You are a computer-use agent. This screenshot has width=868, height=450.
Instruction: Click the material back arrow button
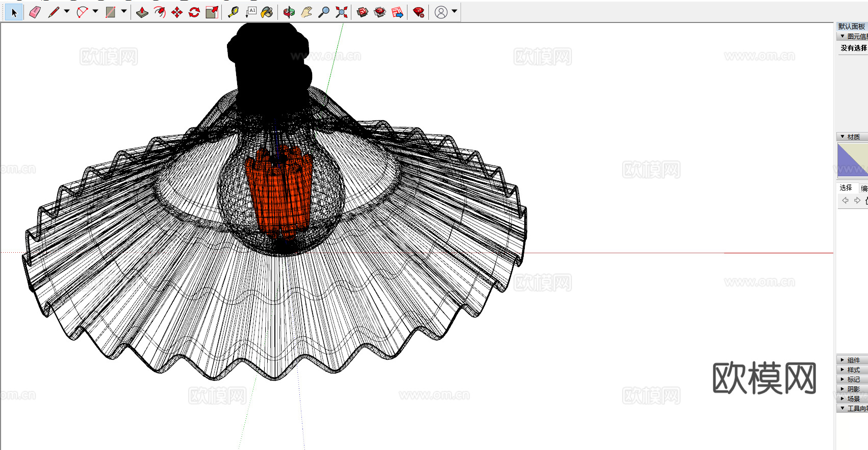click(x=845, y=200)
